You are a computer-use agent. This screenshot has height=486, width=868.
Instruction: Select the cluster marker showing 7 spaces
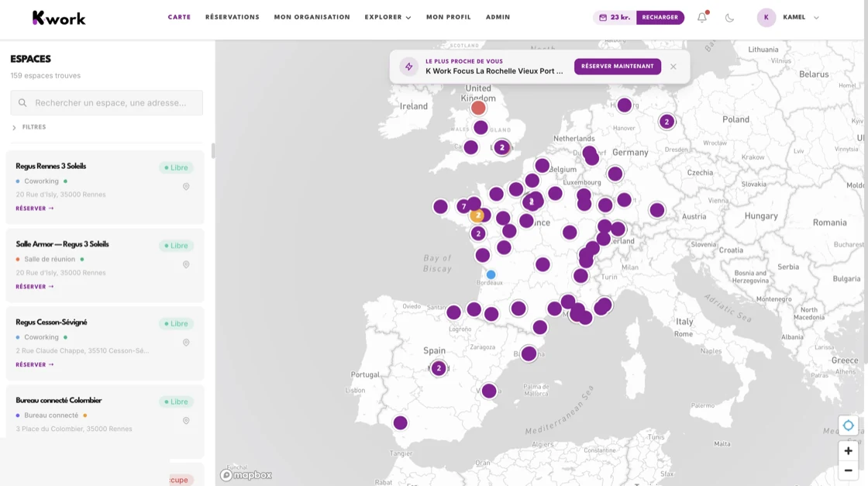(463, 206)
